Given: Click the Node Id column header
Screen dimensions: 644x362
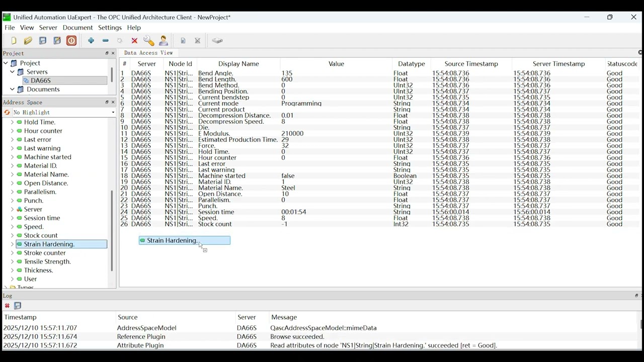Looking at the screenshot, I should [181, 64].
